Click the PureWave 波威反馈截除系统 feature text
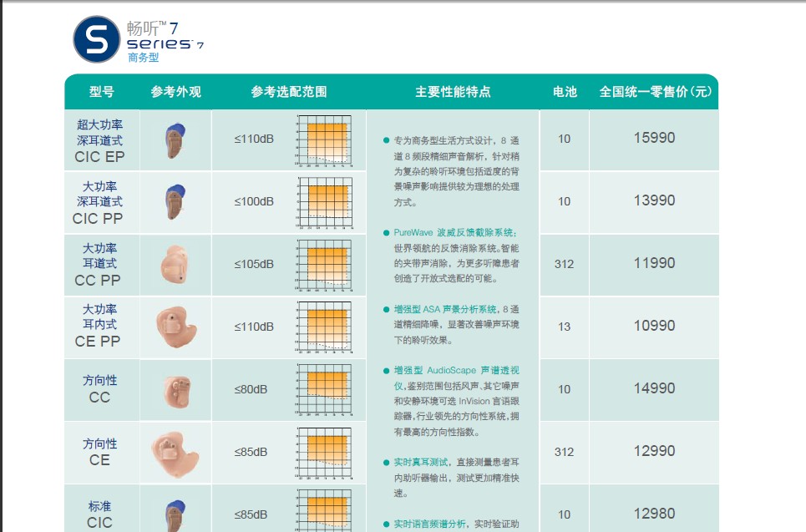The height and width of the screenshot is (532, 806). coord(455,233)
